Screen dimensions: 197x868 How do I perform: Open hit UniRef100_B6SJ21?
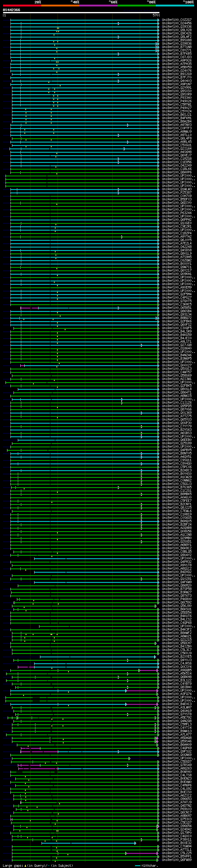[177, 115]
